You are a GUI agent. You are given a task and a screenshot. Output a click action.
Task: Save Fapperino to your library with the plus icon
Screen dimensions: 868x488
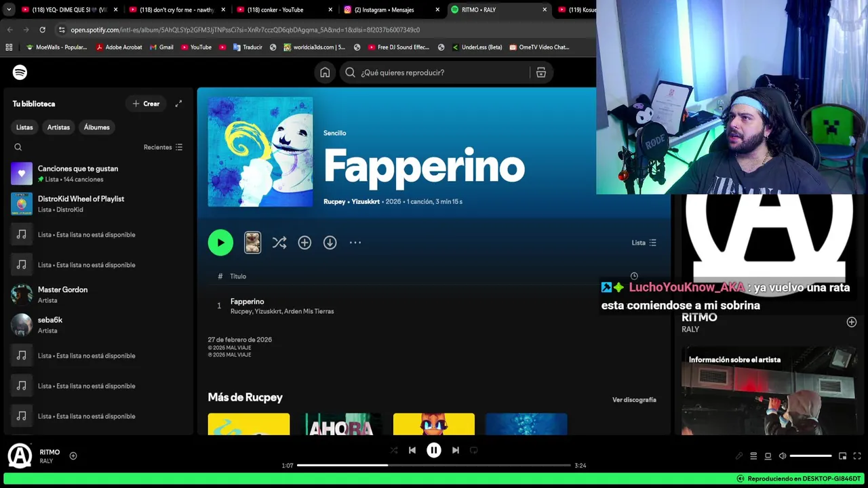pyautogui.click(x=304, y=243)
